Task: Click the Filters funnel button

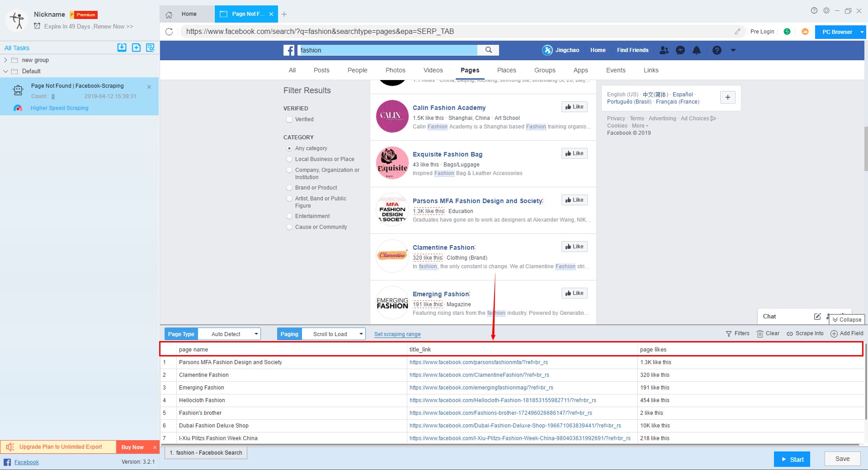Action: point(737,333)
